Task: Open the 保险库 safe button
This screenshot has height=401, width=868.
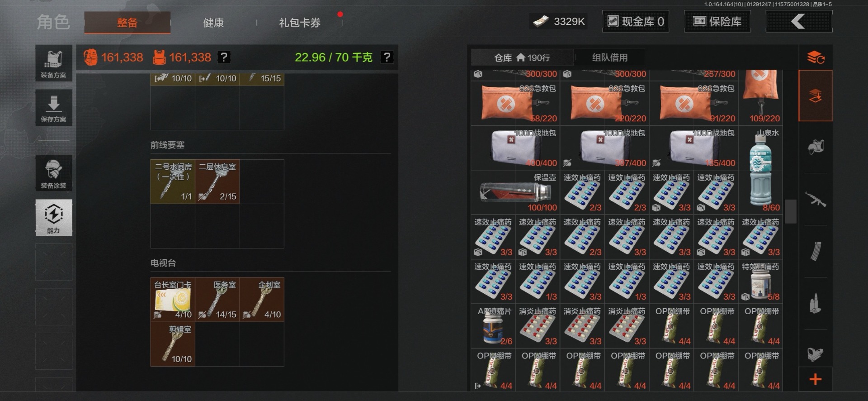Action: tap(717, 21)
